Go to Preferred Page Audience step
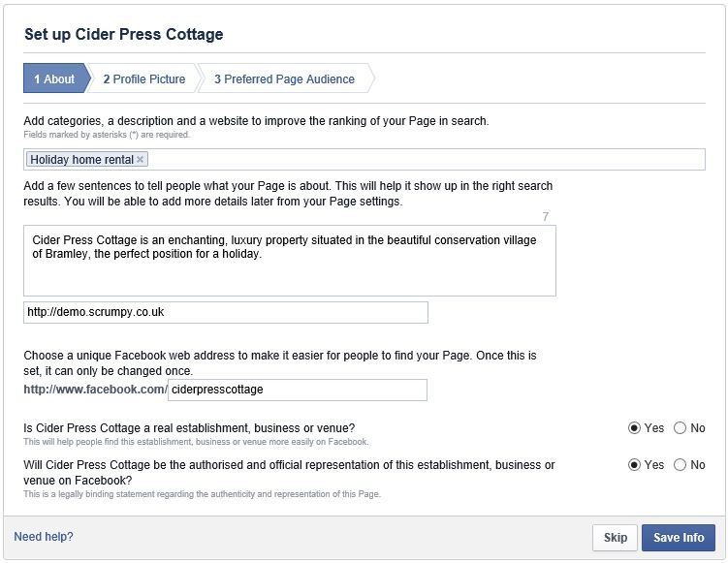The height and width of the screenshot is (563, 728). pos(284,79)
